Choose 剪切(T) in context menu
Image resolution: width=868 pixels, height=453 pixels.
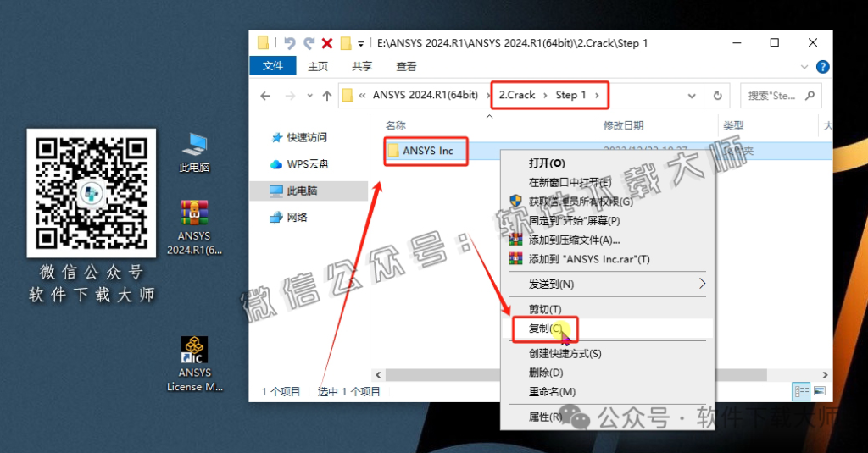[607, 309]
